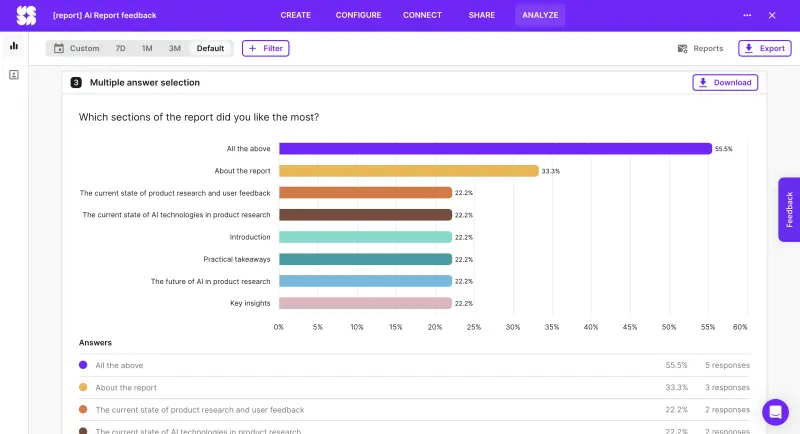Switch to the CONFIGURE tab
Screen dimensions: 800x434
(358, 15)
